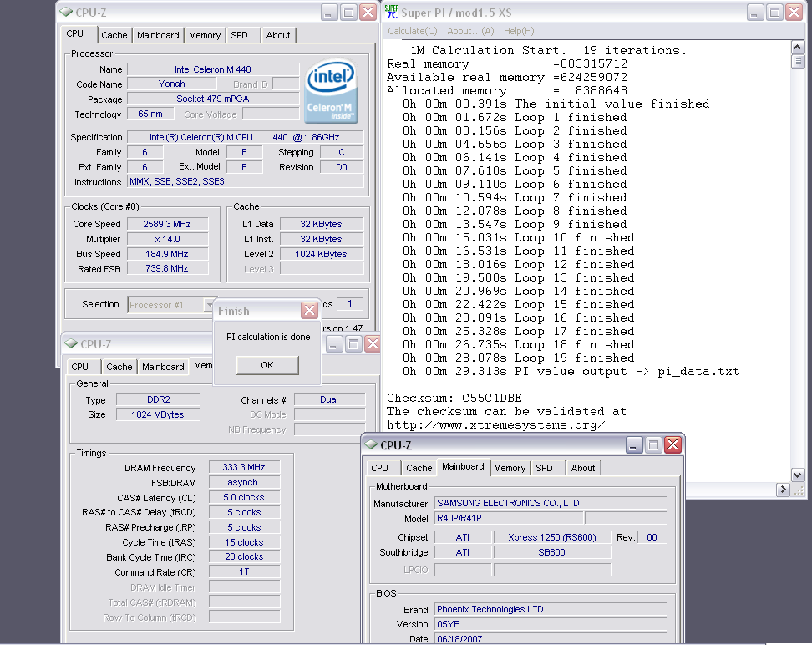This screenshot has height=645, width=812.
Task: Click the Command Rate value 1T
Action: [x=244, y=571]
